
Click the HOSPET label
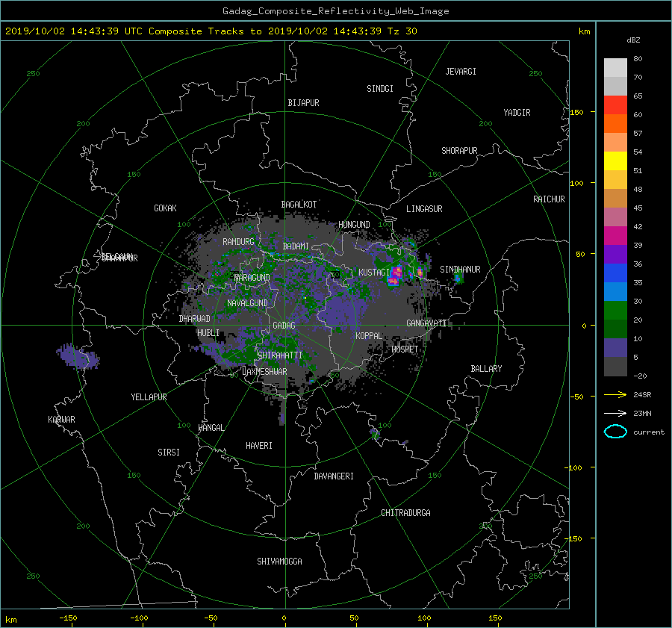point(405,349)
